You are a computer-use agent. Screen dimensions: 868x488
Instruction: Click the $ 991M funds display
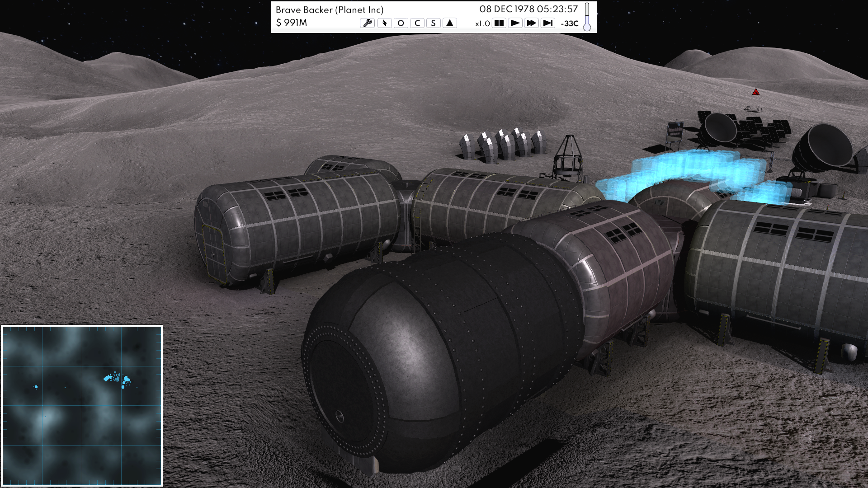[292, 23]
